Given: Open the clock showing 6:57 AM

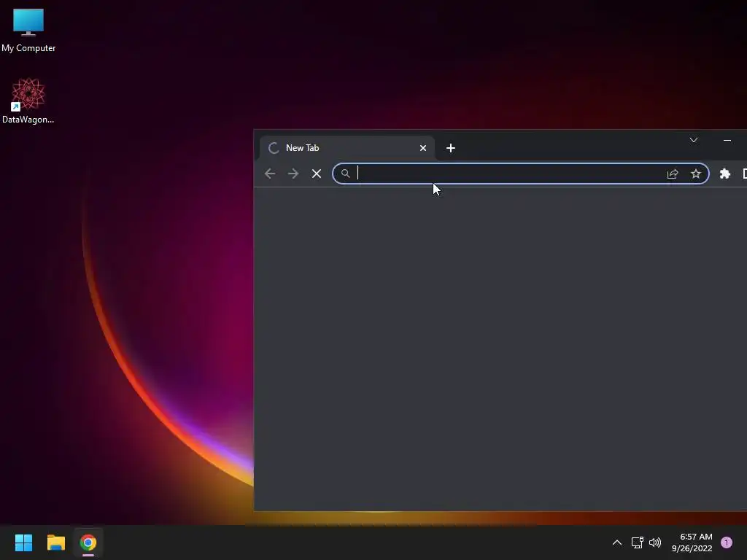Looking at the screenshot, I should pyautogui.click(x=692, y=542).
